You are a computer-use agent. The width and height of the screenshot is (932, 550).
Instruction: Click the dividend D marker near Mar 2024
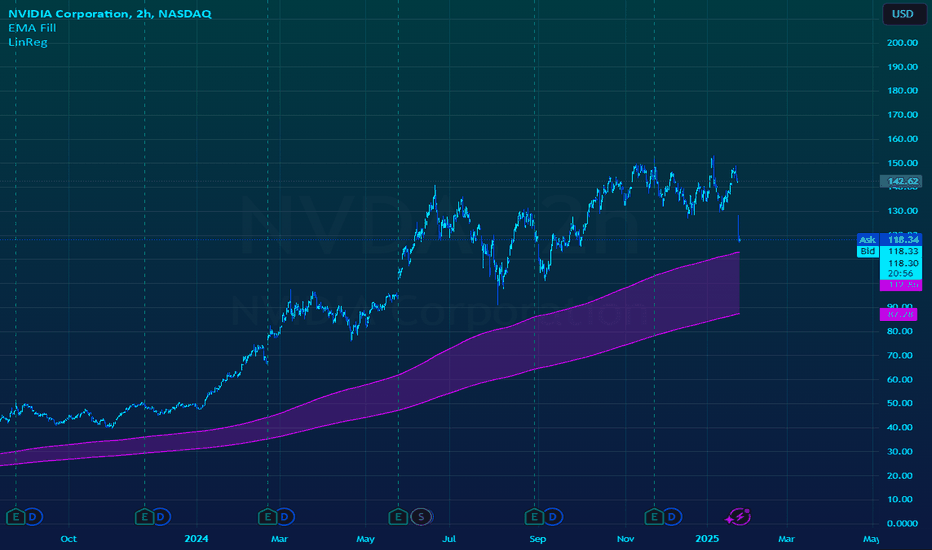[285, 517]
